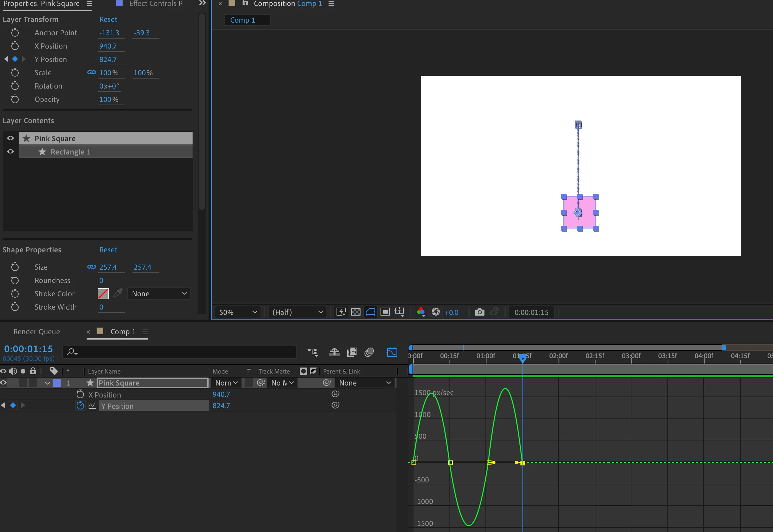Switch to the Render Queue tab
This screenshot has height=532, width=773.
37,332
